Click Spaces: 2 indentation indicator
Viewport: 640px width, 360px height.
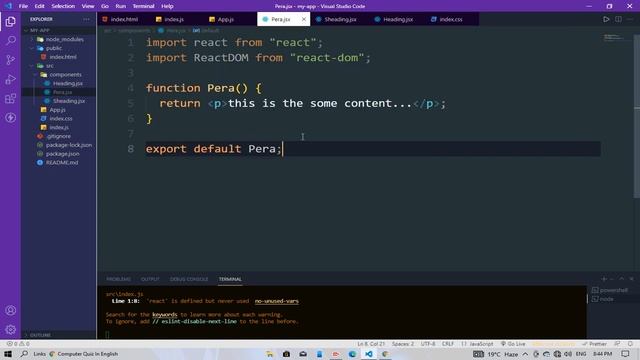(x=403, y=344)
